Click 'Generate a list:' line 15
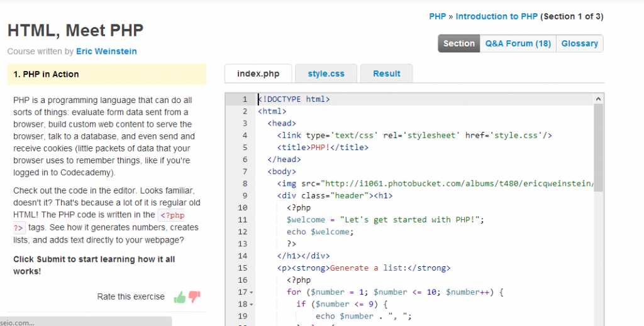This screenshot has height=326, width=644. click(x=364, y=268)
